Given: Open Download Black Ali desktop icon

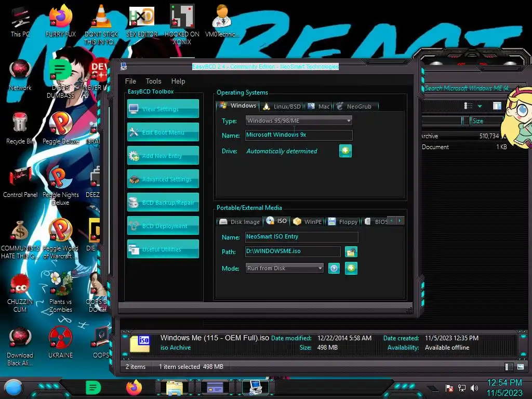Looking at the screenshot, I should click(20, 347).
